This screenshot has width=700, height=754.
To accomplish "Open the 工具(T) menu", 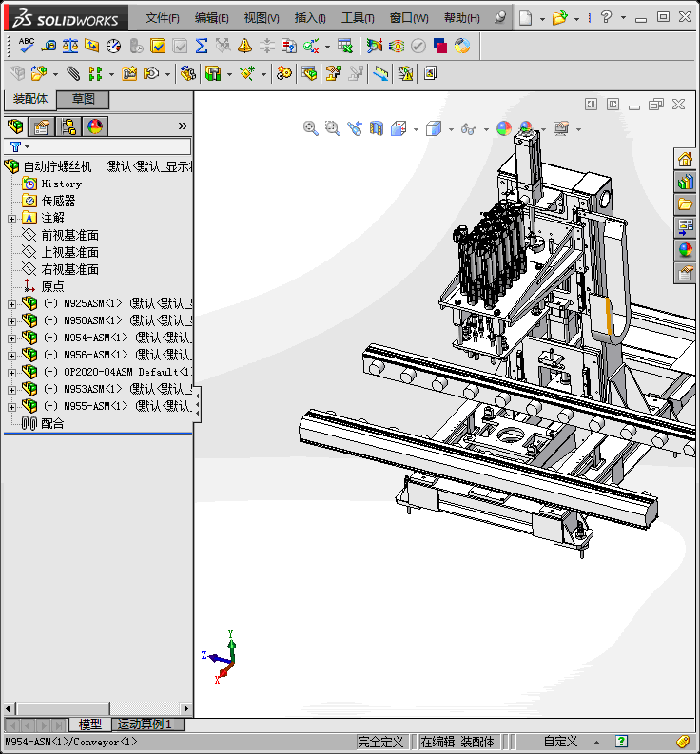I will [x=358, y=18].
